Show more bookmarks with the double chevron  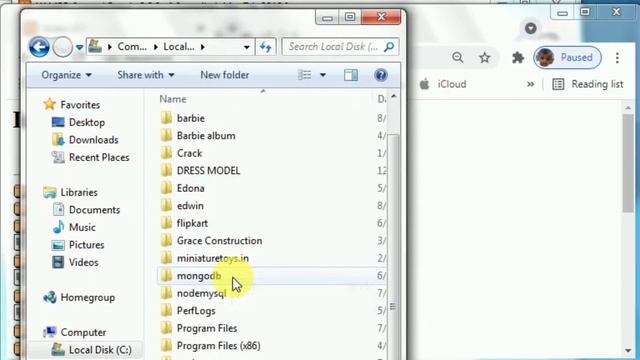[x=530, y=84]
